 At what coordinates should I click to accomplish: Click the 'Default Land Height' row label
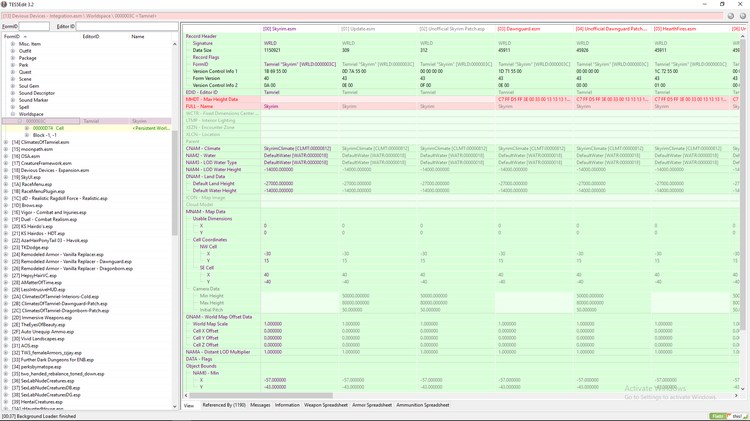click(213, 184)
